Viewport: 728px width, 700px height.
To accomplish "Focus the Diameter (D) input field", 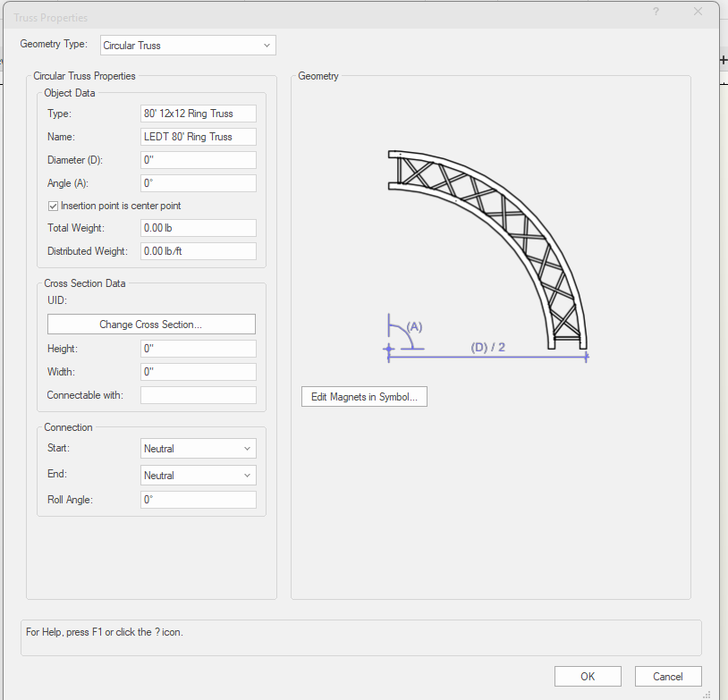I will tap(199, 160).
